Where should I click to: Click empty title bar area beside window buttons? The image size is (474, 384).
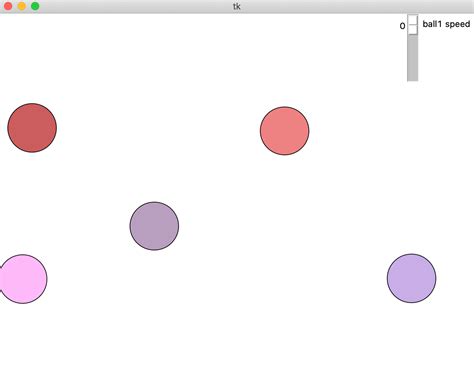coord(133,6)
